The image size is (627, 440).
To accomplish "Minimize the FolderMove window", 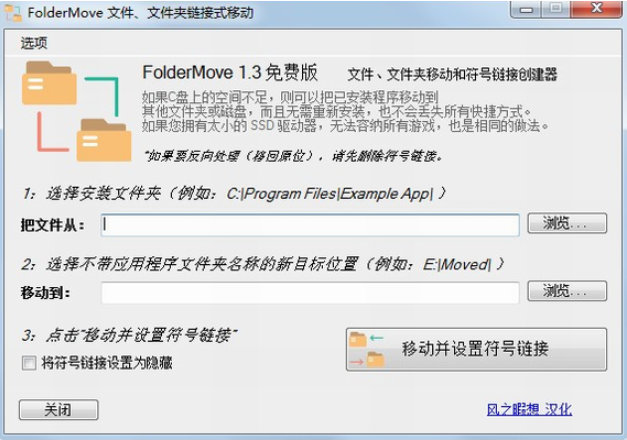I will (x=526, y=9).
